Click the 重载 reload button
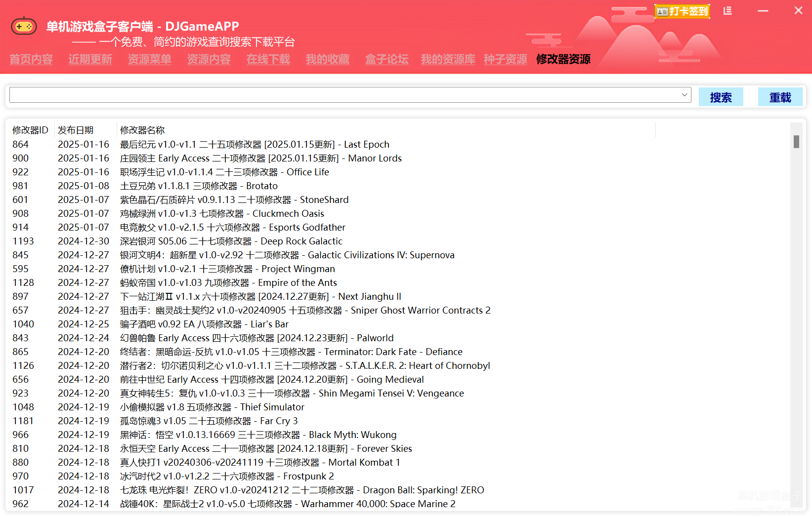812x517 pixels. click(x=780, y=97)
